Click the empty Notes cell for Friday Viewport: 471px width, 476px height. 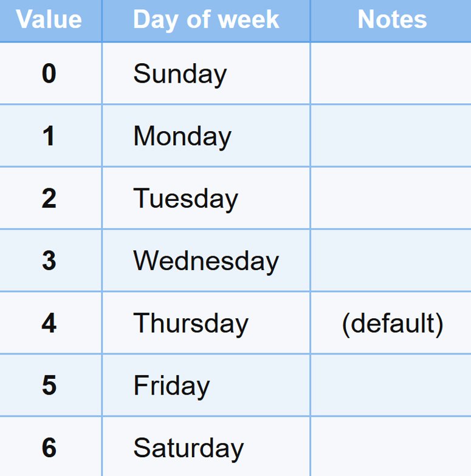(x=391, y=386)
